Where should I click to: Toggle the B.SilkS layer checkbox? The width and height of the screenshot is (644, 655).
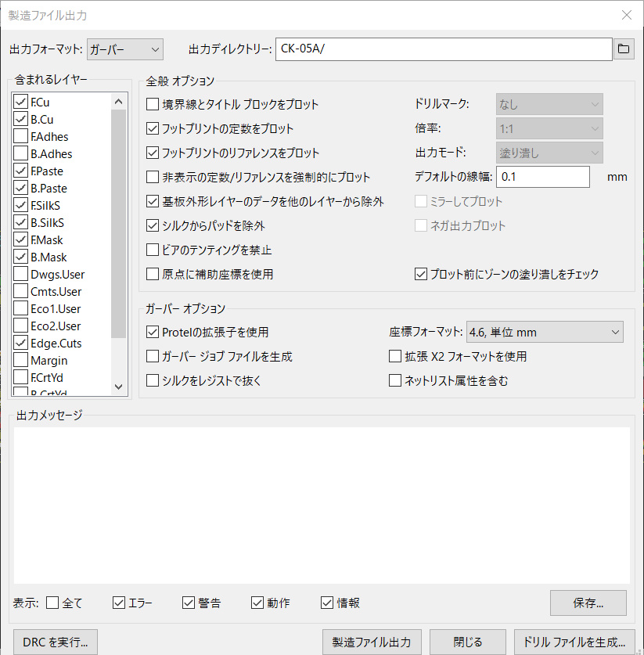(21, 222)
